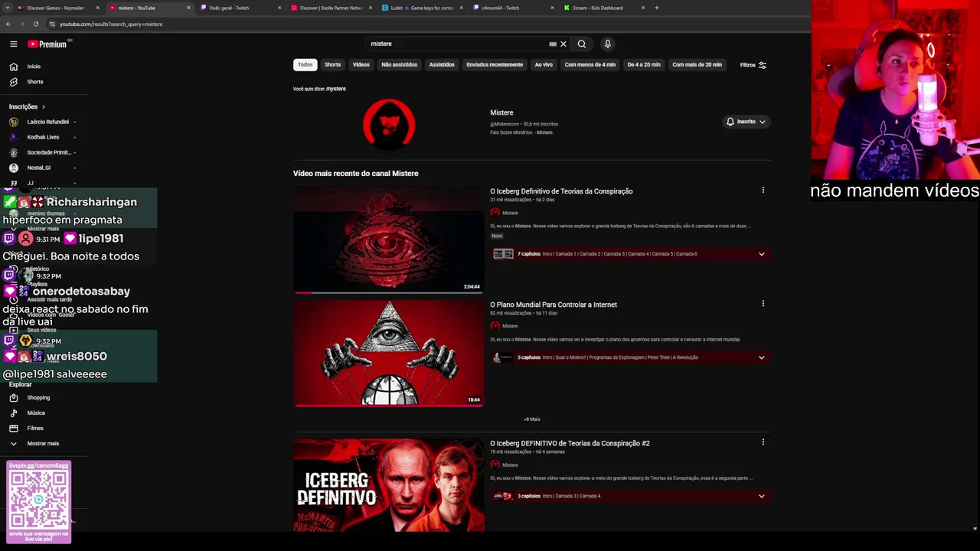The height and width of the screenshot is (551, 980).
Task: Open Filmes in the Explorar section
Action: (x=35, y=429)
